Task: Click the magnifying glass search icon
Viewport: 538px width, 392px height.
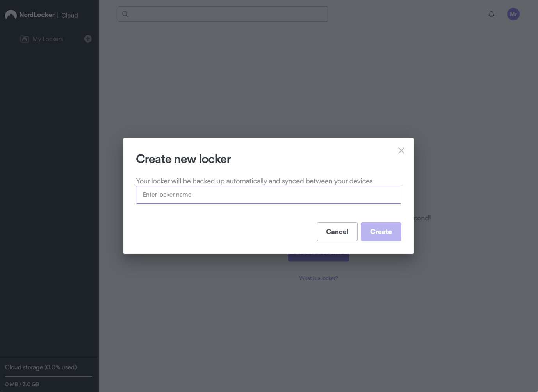Action: tap(125, 14)
